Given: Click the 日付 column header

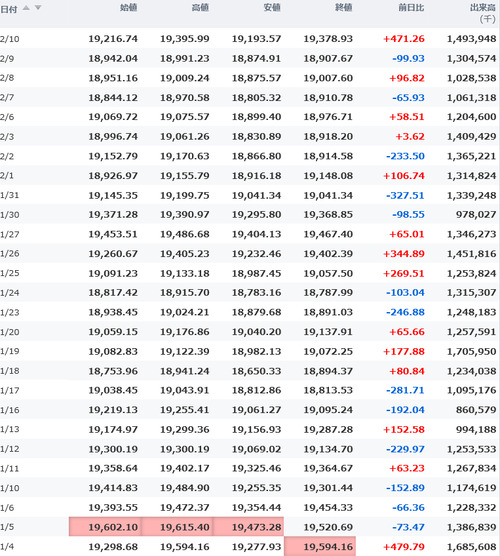Looking at the screenshot, I should coord(9,9).
